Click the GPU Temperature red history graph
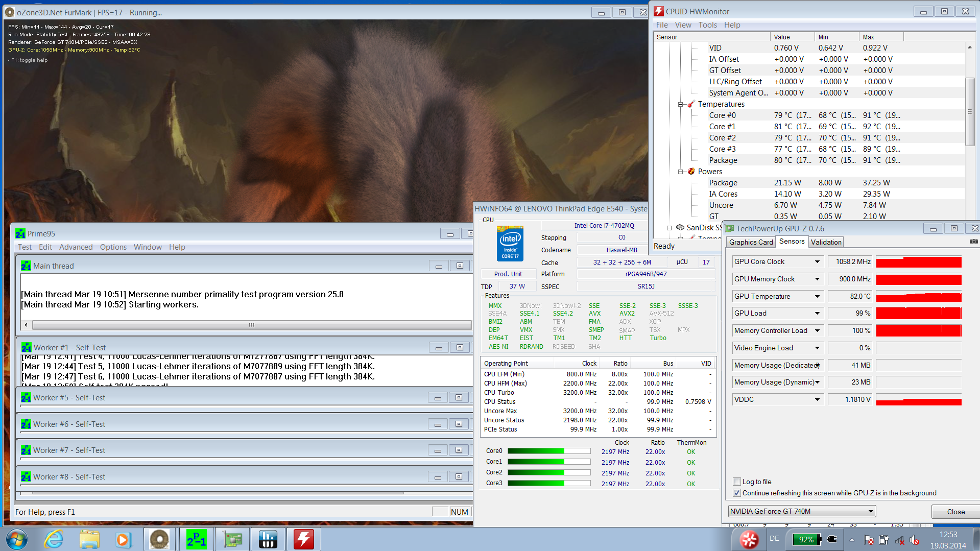Viewport: 980px width, 551px height. point(919,297)
